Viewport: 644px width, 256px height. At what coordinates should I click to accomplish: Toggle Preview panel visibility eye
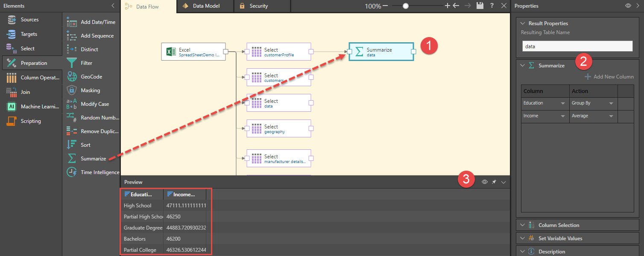[x=485, y=182]
